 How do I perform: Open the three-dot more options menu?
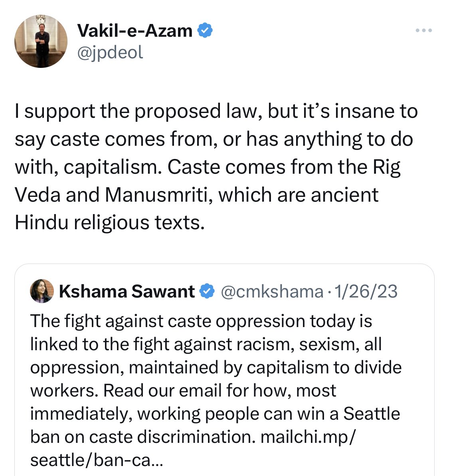pos(423,30)
